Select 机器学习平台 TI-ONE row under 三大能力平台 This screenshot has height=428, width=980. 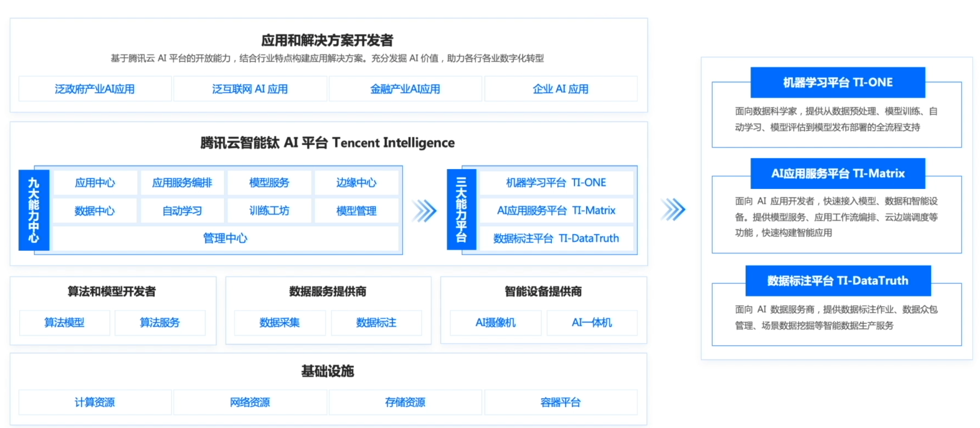(556, 182)
